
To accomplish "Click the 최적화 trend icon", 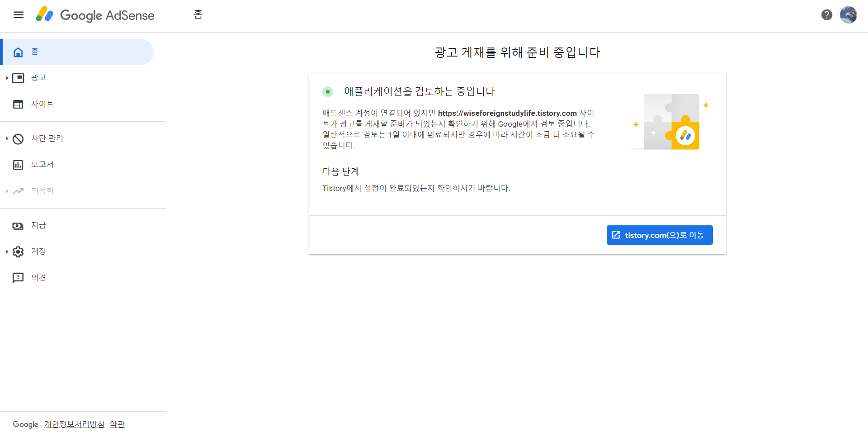I will 18,191.
